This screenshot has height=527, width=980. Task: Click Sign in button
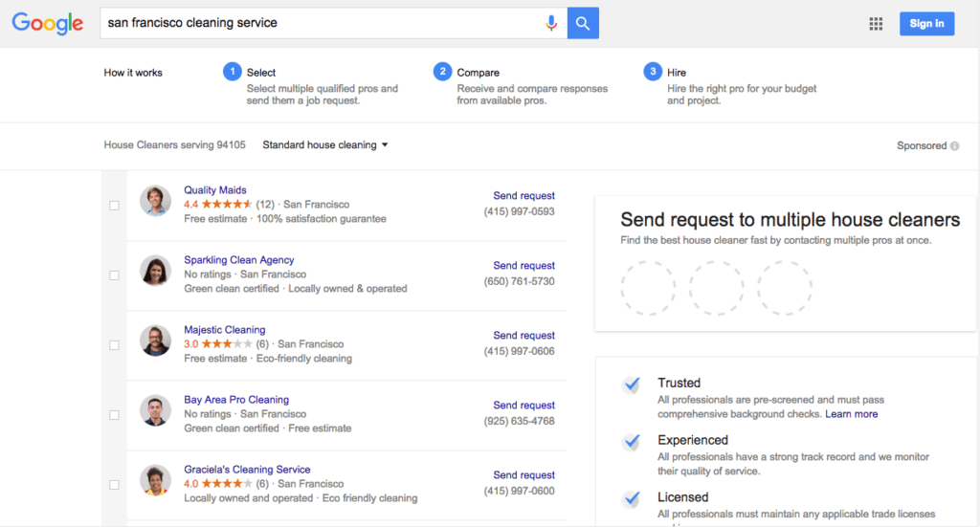[x=926, y=24]
